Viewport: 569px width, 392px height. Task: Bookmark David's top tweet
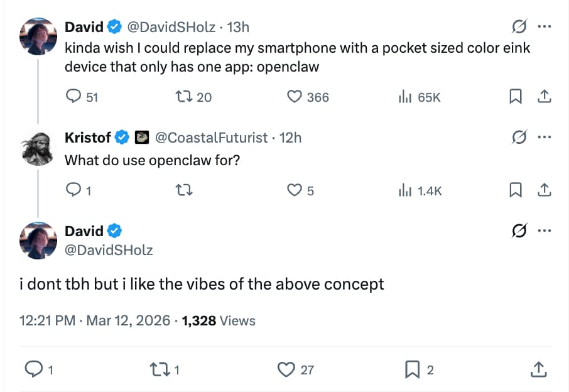point(516,97)
